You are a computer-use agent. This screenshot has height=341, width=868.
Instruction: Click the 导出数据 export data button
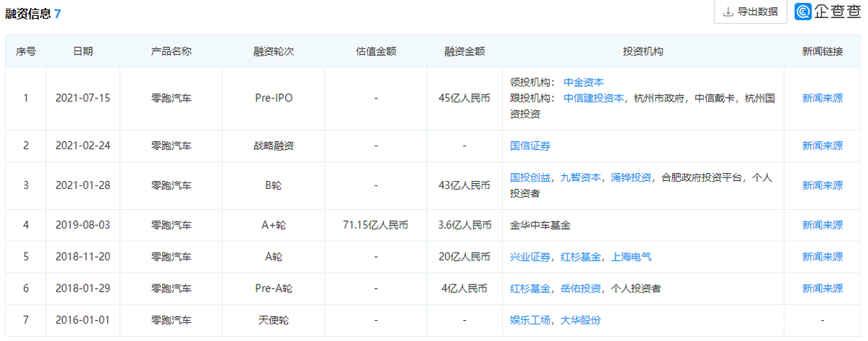750,12
